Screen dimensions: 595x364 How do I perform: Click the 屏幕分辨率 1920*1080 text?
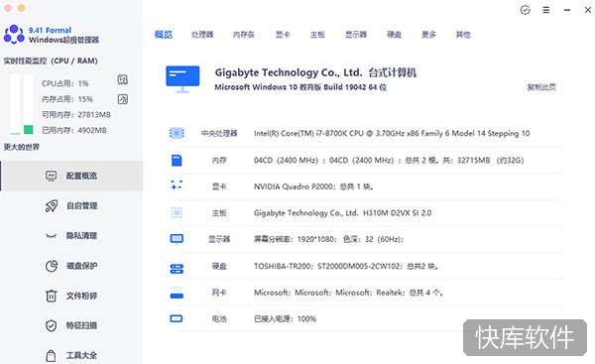(328, 239)
